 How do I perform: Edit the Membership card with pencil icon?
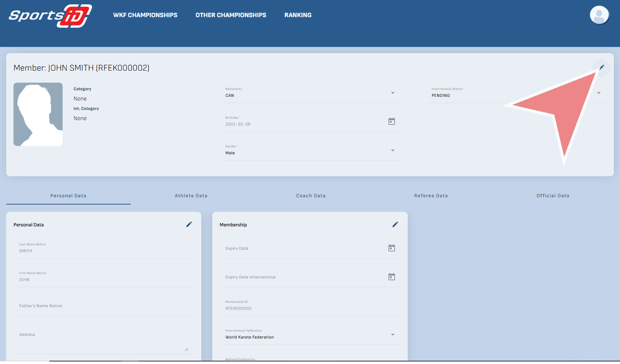pos(395,225)
